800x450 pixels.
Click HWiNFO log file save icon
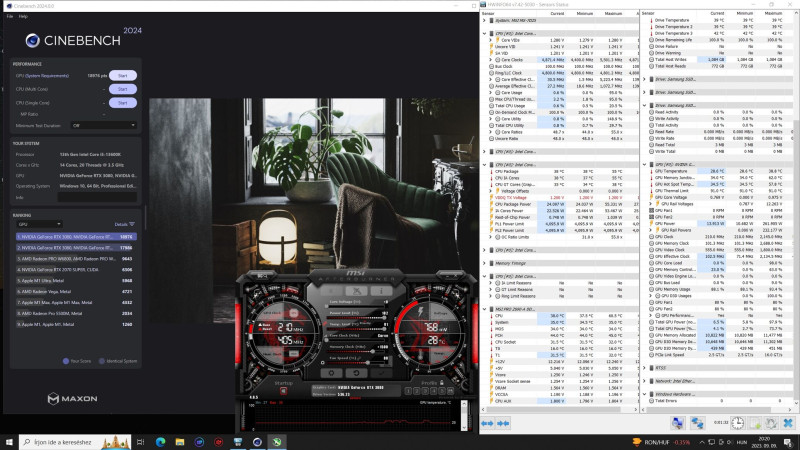click(x=754, y=423)
